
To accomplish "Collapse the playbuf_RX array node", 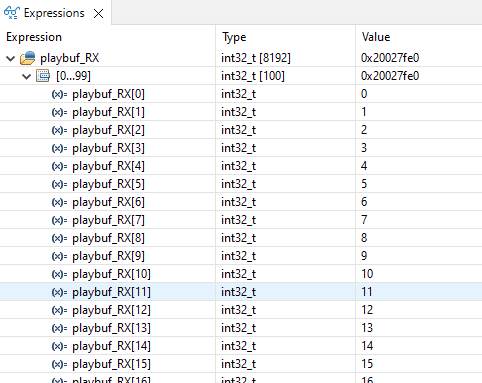I will (x=11, y=59).
